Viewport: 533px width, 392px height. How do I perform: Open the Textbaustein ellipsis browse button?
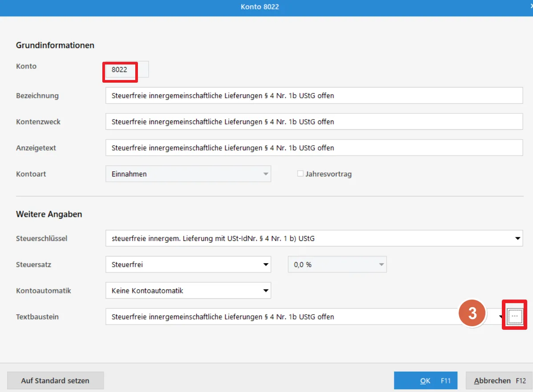515,316
